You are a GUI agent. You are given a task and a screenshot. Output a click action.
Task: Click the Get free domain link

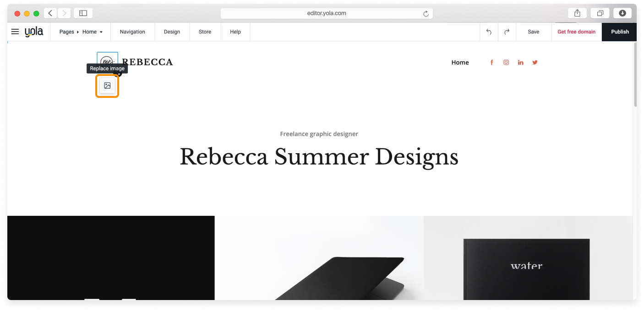(x=576, y=32)
